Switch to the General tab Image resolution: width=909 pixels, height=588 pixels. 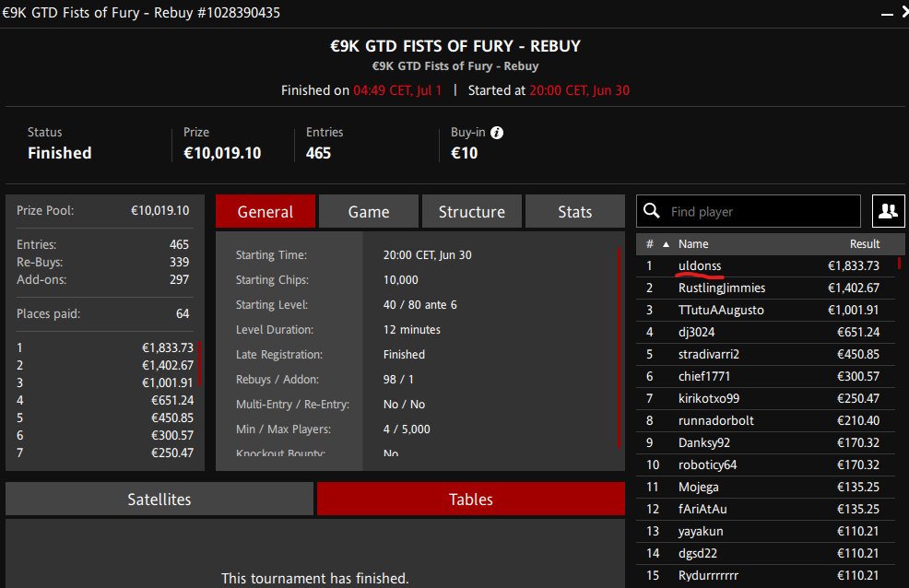coord(265,211)
